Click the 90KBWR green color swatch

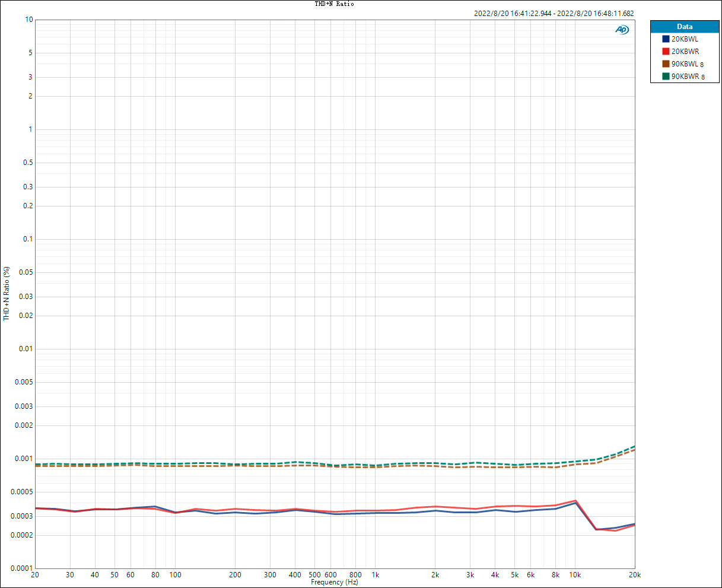(x=666, y=76)
